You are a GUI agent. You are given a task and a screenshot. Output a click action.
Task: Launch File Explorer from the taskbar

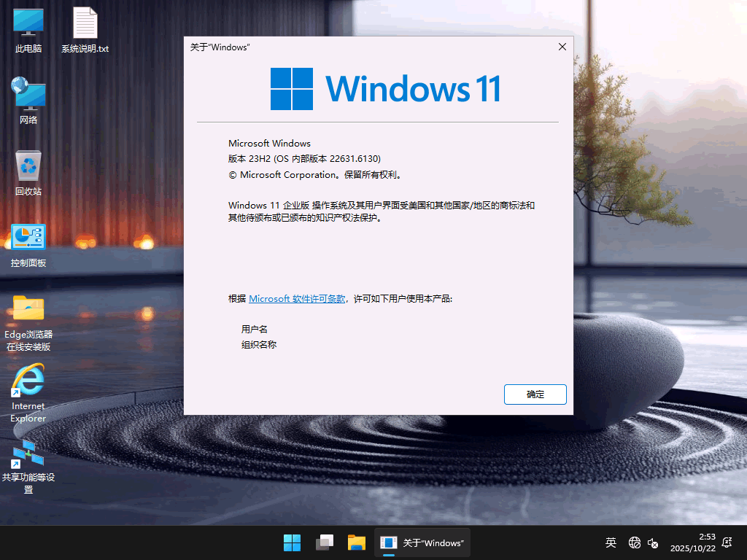356,542
